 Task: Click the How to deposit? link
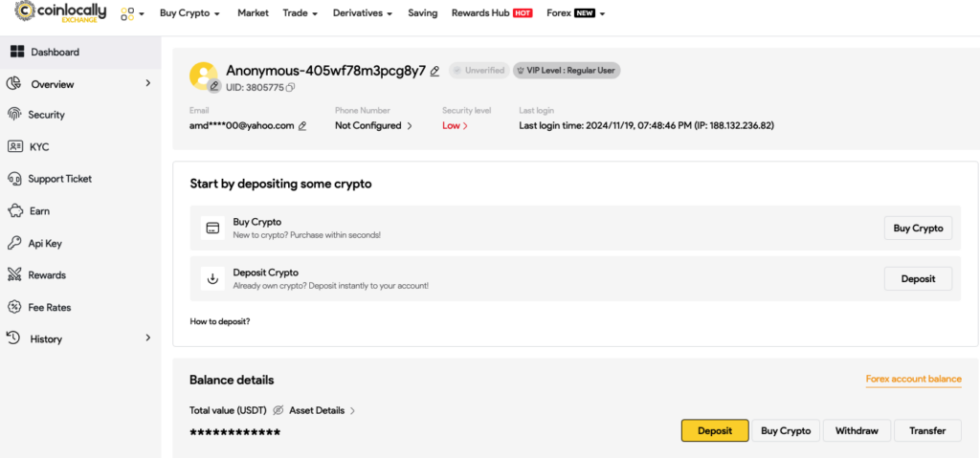tap(220, 321)
